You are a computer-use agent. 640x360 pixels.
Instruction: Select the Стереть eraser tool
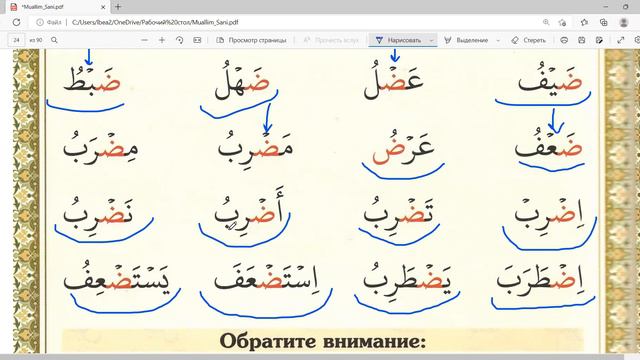point(529,40)
